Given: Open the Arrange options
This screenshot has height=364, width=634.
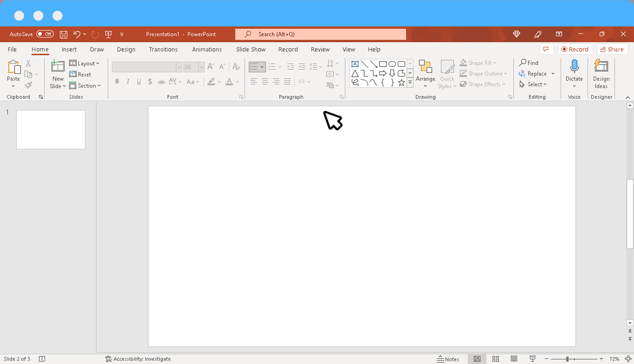Looking at the screenshot, I should click(x=425, y=73).
